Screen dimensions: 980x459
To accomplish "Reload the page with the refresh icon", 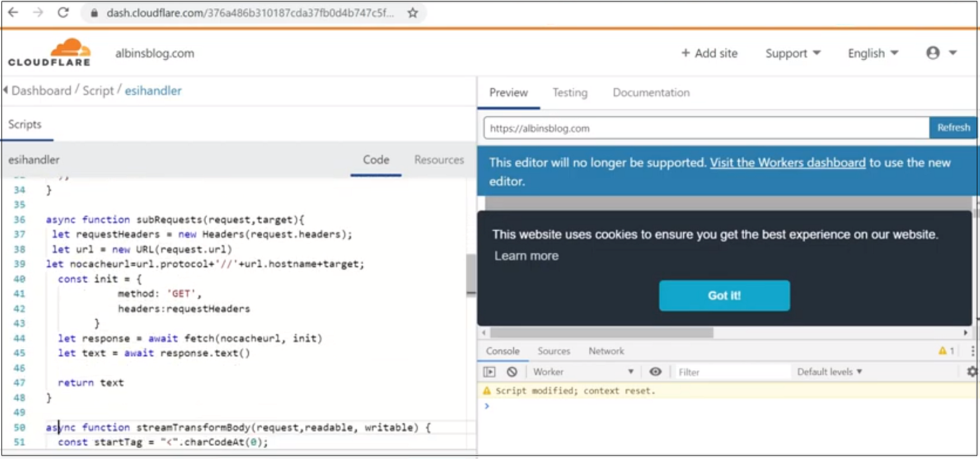I will click(63, 13).
